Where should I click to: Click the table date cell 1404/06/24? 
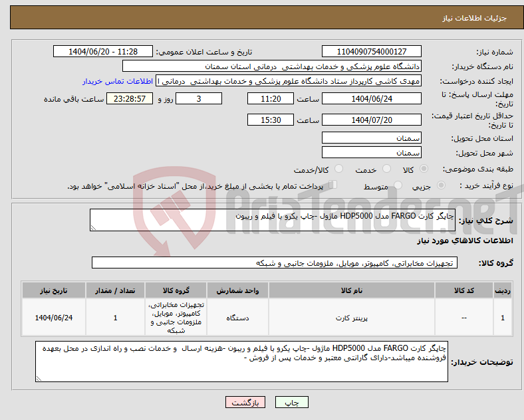tap(54, 318)
